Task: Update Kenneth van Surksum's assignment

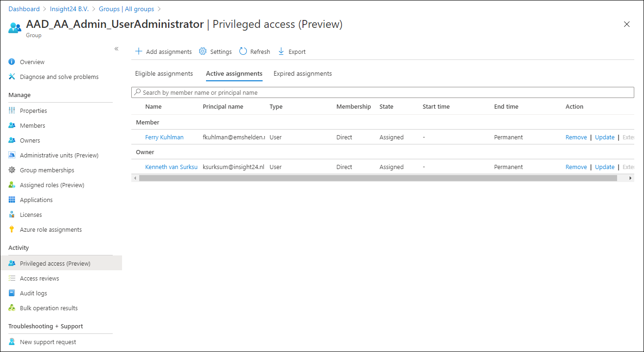Action: (605, 167)
